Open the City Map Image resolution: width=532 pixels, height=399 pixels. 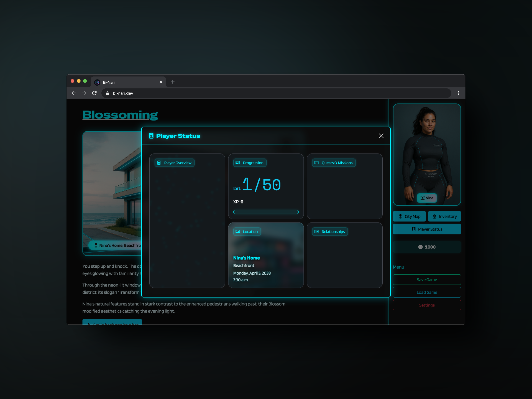point(409,216)
